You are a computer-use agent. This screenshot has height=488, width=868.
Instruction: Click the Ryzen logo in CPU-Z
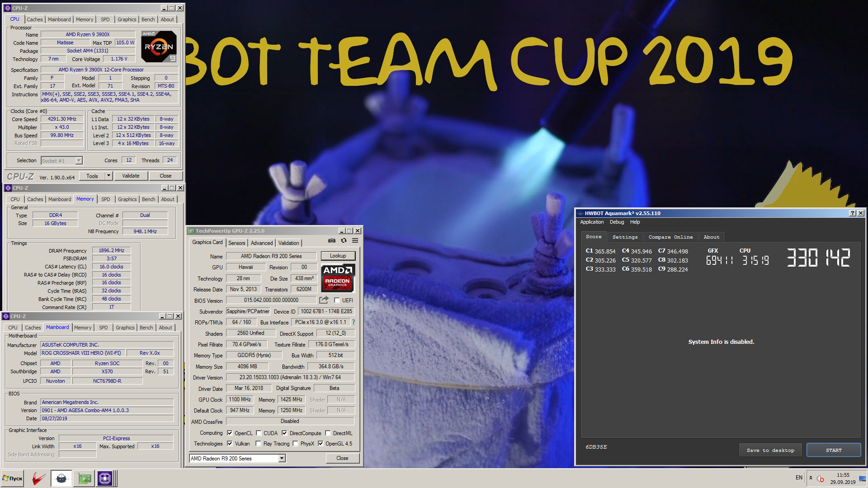159,47
